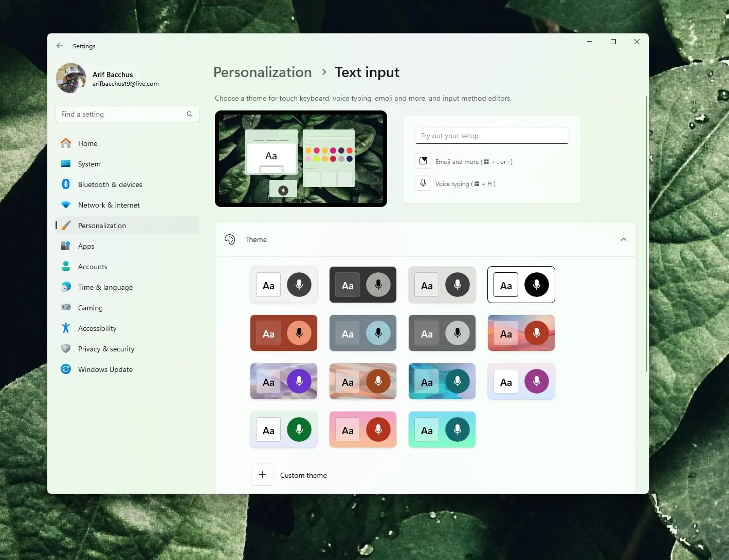Select the red-orange keyboard theme
729x560 pixels.
pyautogui.click(x=283, y=333)
